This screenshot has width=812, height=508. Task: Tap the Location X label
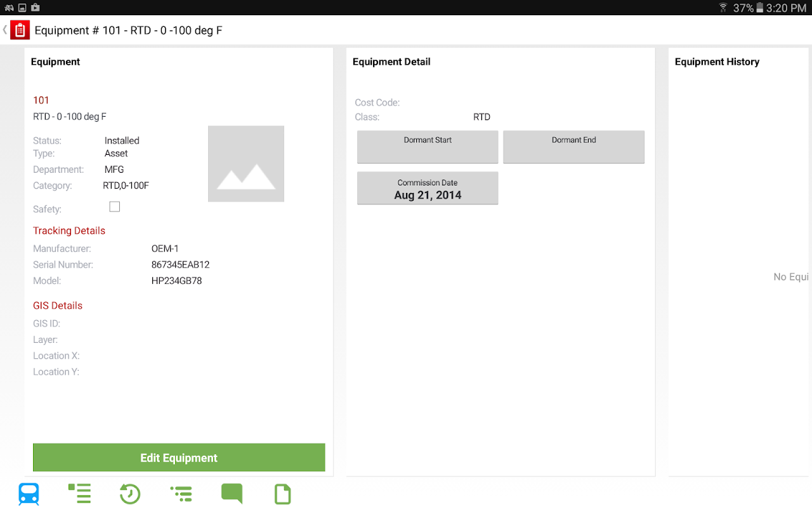[56, 356]
